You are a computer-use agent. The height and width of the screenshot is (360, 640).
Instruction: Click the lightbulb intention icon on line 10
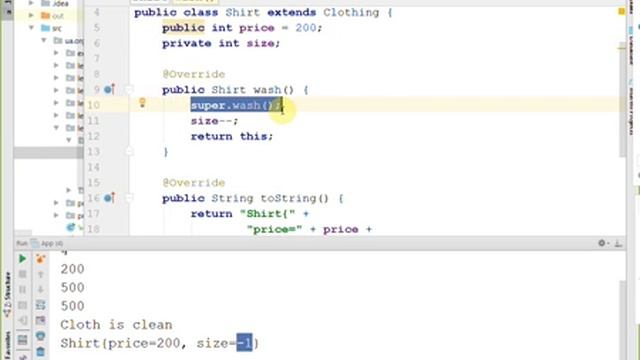click(142, 102)
